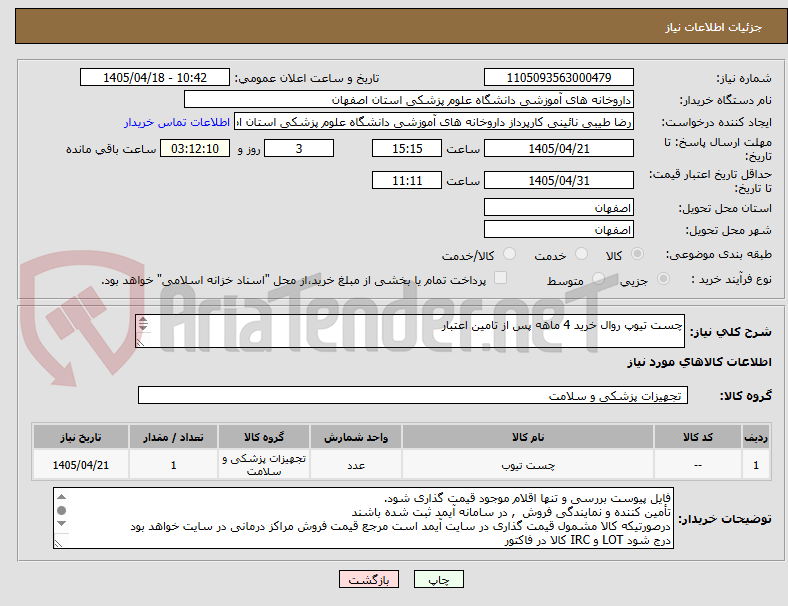Click the response deadline date 1405/04/21 field
This screenshot has height=606, width=788.
click(x=558, y=148)
